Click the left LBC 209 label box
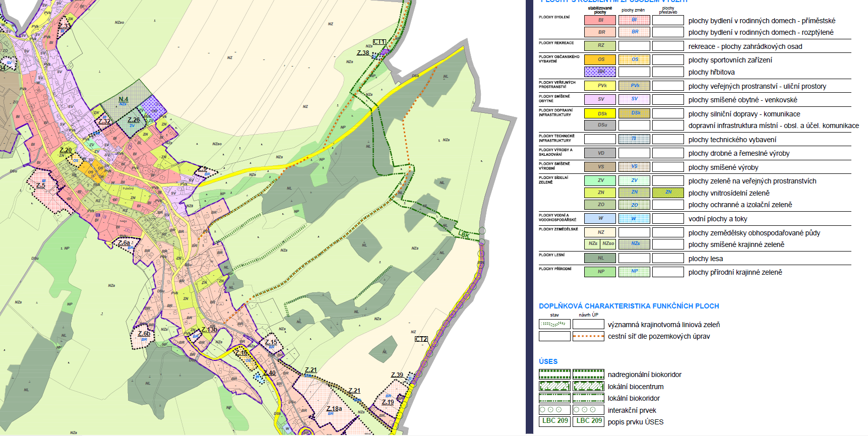This screenshot has height=436, width=868. (x=554, y=421)
